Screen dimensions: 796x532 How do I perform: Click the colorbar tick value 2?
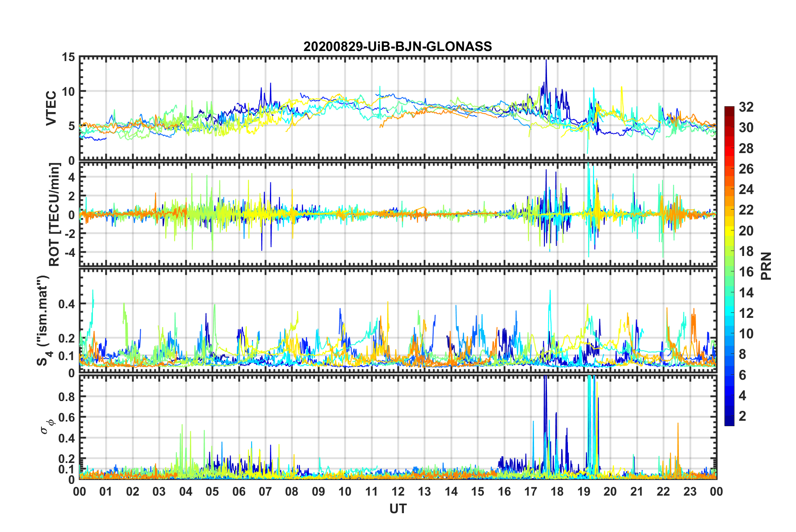pyautogui.click(x=742, y=416)
